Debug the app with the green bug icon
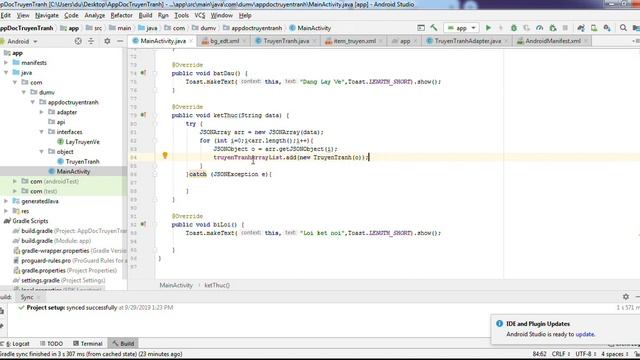Image resolution: width=640 pixels, height=360 pixels. coord(514,28)
